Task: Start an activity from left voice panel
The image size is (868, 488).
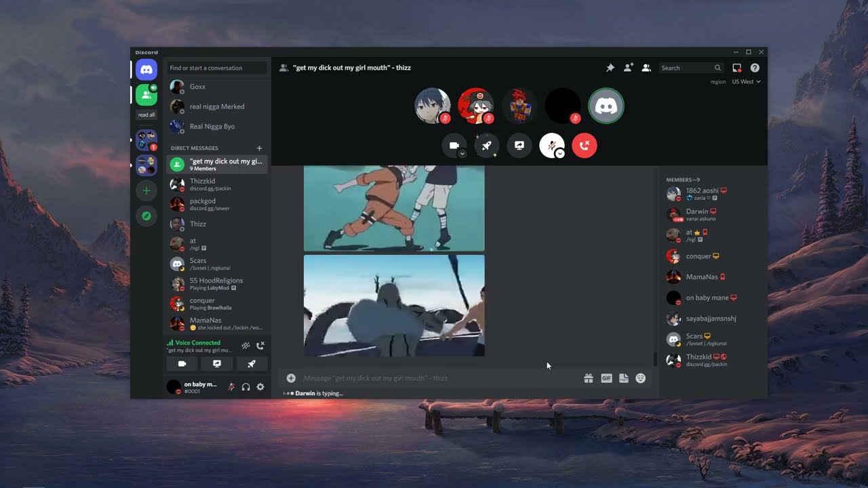Action: [x=252, y=364]
